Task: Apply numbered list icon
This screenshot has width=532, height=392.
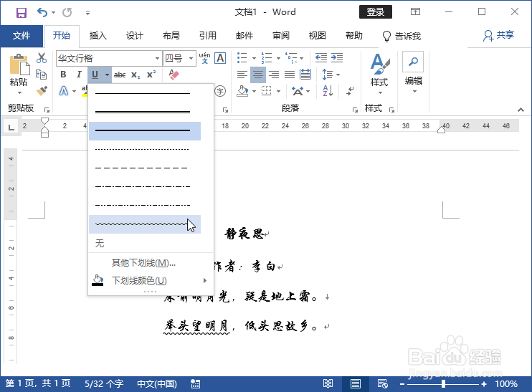Action: tap(267, 57)
